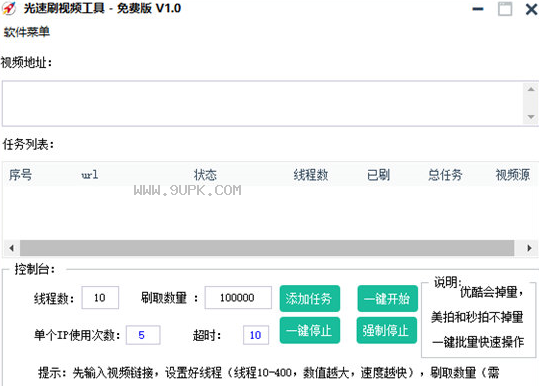Image resolution: width=539 pixels, height=386 pixels.
Task: Click the url column header
Action: pyautogui.click(x=90, y=175)
